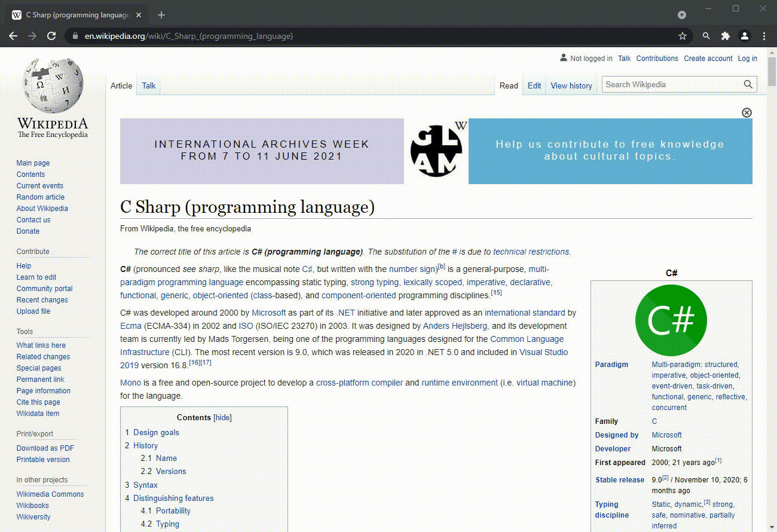Screen dimensions: 777x532
Task: Open the Chrome three-dot menu
Action: [764, 36]
